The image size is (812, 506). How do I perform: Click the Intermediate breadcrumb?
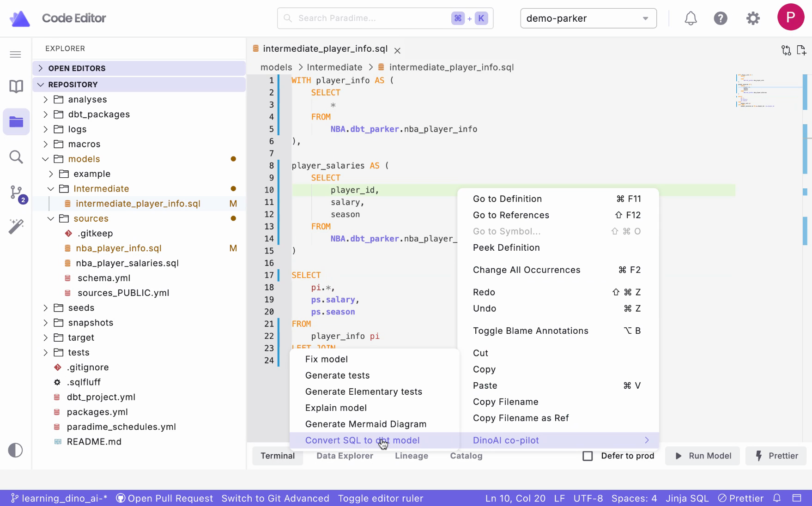point(334,67)
